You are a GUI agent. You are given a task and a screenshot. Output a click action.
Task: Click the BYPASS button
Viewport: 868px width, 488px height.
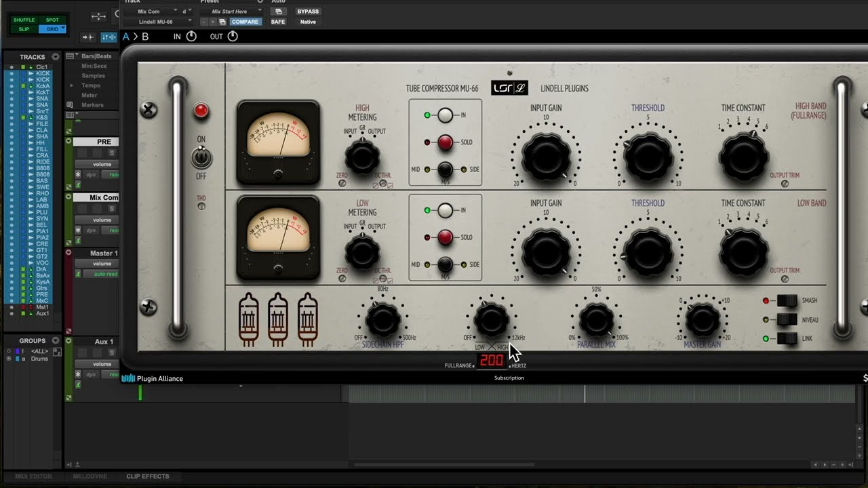click(x=308, y=12)
